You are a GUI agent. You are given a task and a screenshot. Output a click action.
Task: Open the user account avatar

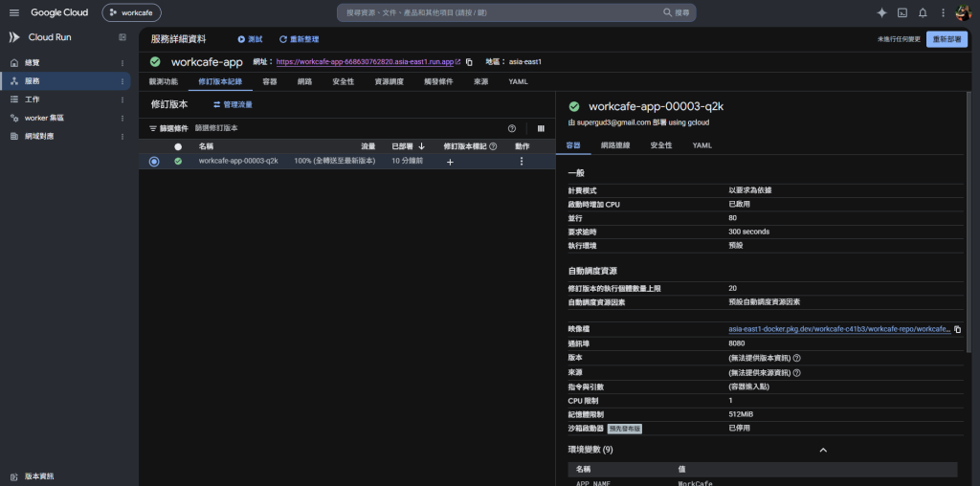[963, 12]
